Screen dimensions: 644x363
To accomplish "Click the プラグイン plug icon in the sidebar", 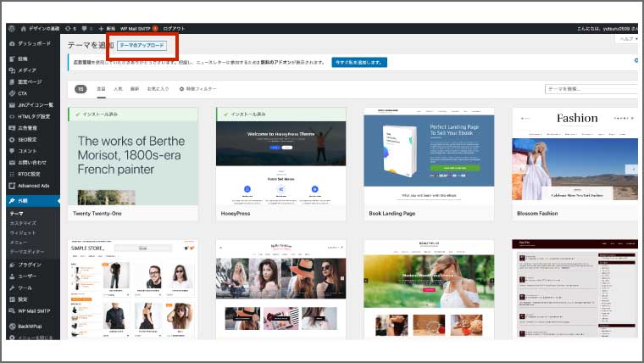I will pyautogui.click(x=12, y=265).
